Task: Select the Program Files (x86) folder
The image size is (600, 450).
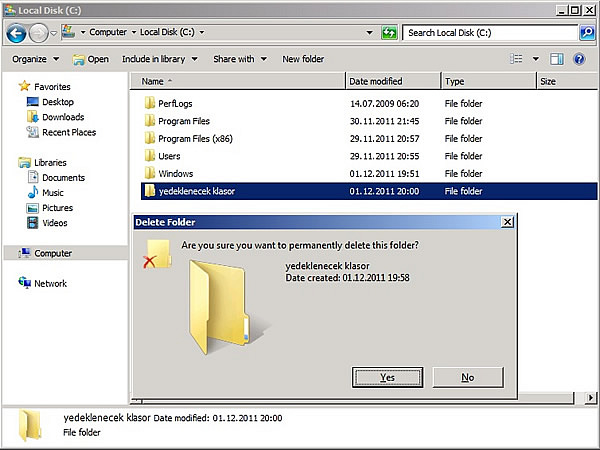Action: coord(195,139)
